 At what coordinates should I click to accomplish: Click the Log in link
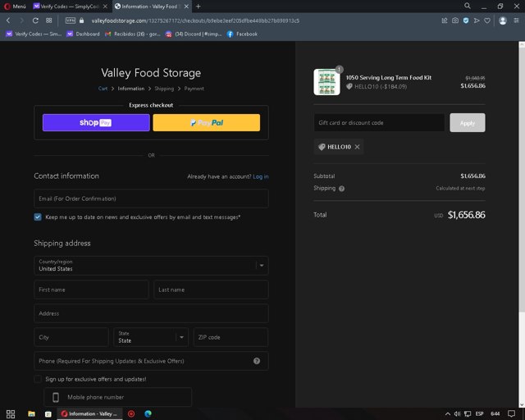(261, 176)
